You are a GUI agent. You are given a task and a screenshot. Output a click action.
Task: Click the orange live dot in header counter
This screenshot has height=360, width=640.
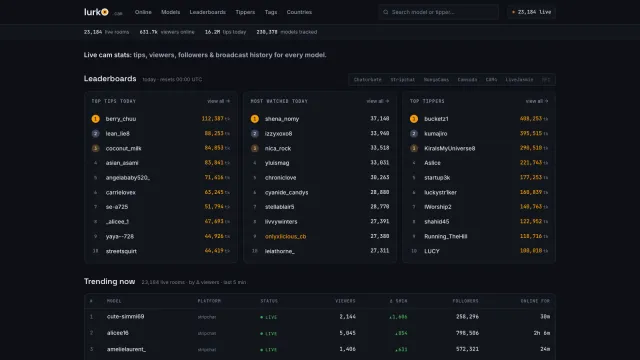click(513, 12)
